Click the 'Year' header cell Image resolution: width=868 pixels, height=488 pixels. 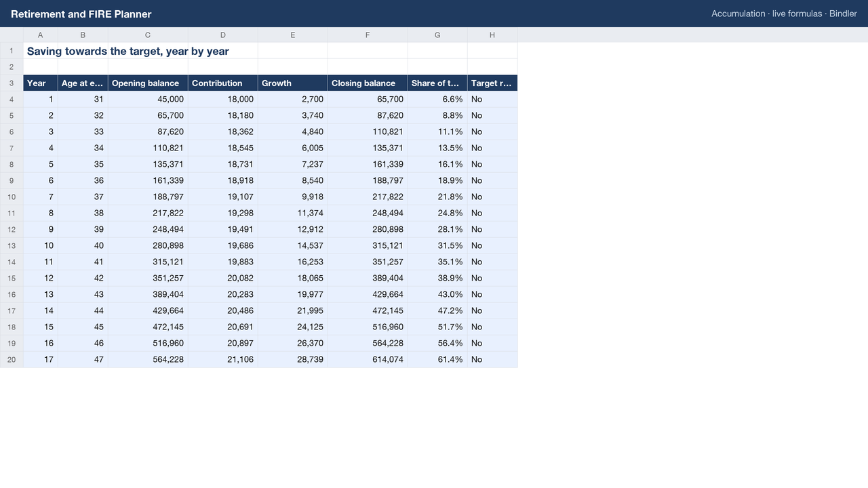(40, 83)
